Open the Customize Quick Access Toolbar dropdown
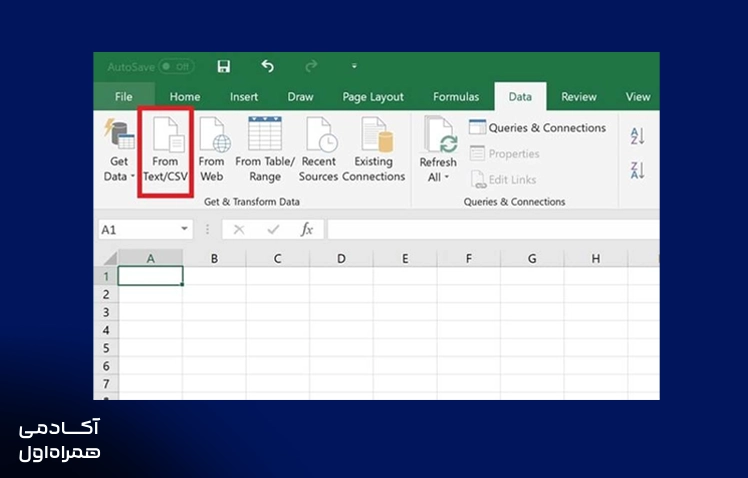Image resolution: width=748 pixels, height=478 pixels. pyautogui.click(x=354, y=66)
